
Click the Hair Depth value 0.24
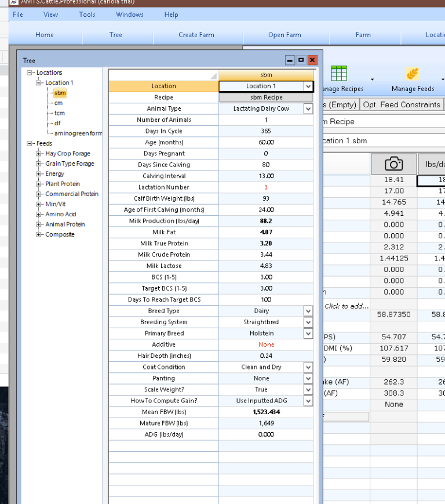[266, 356]
